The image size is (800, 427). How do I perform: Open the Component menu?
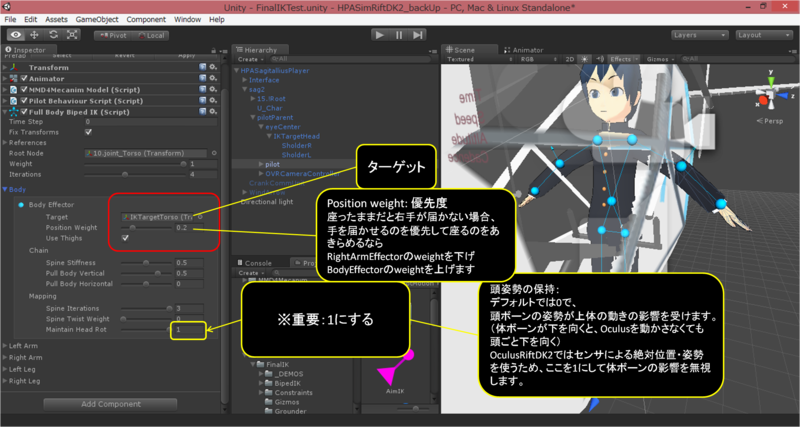(x=146, y=19)
